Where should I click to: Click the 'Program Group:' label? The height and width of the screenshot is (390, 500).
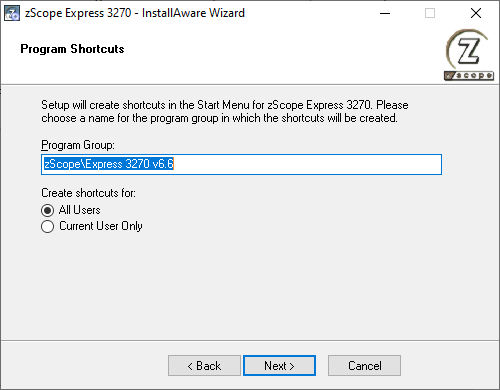78,145
